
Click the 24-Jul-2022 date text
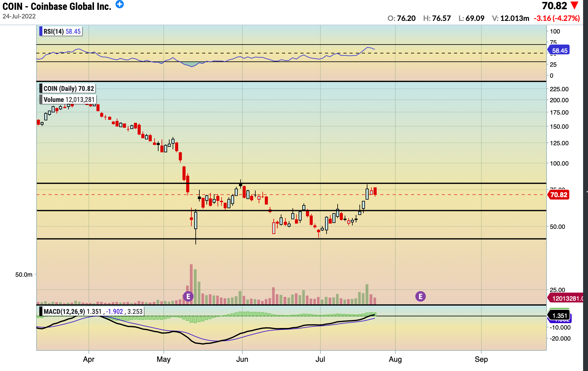[x=19, y=16]
